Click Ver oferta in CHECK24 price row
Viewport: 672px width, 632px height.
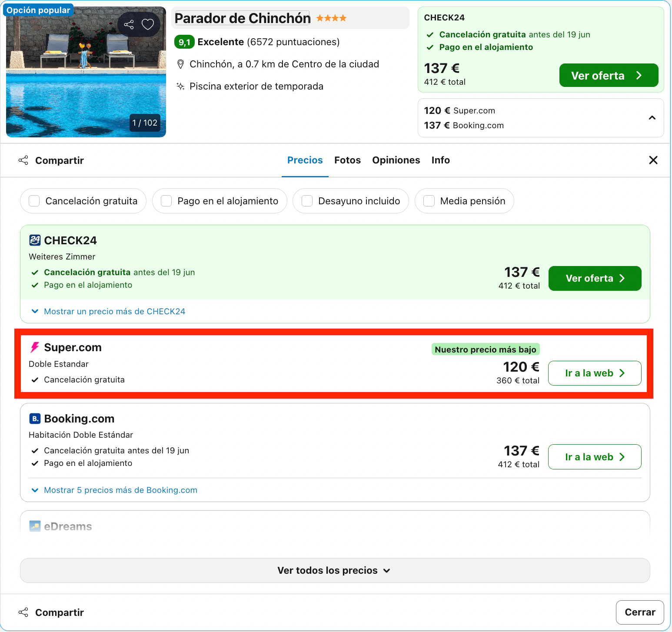[595, 279]
